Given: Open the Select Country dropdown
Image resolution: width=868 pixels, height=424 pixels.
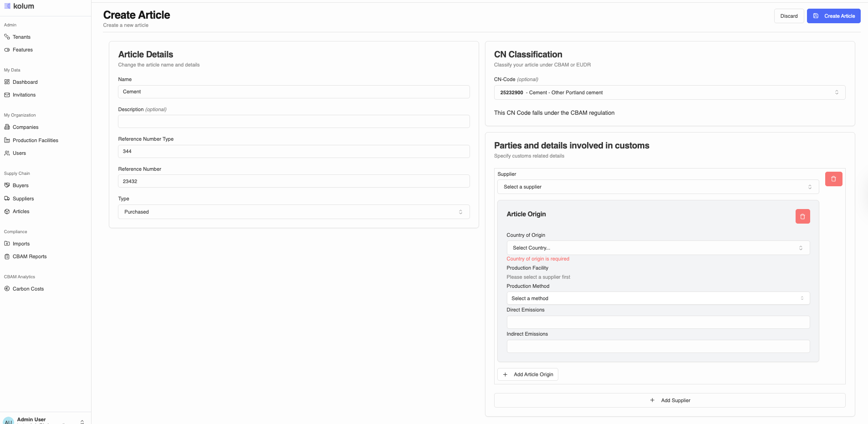Looking at the screenshot, I should 658,248.
